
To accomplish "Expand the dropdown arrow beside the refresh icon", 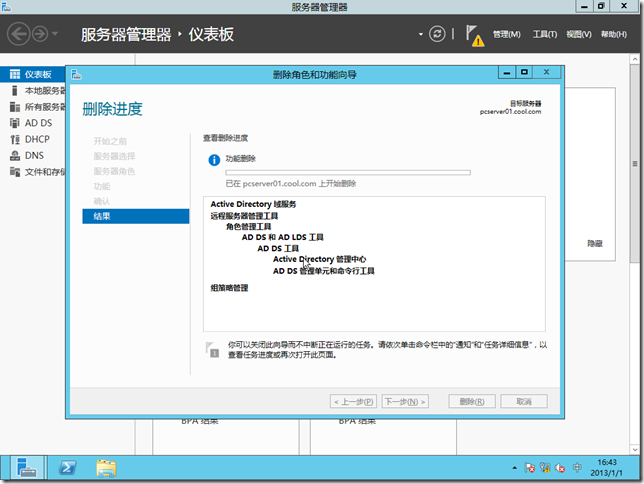I will click(x=421, y=34).
